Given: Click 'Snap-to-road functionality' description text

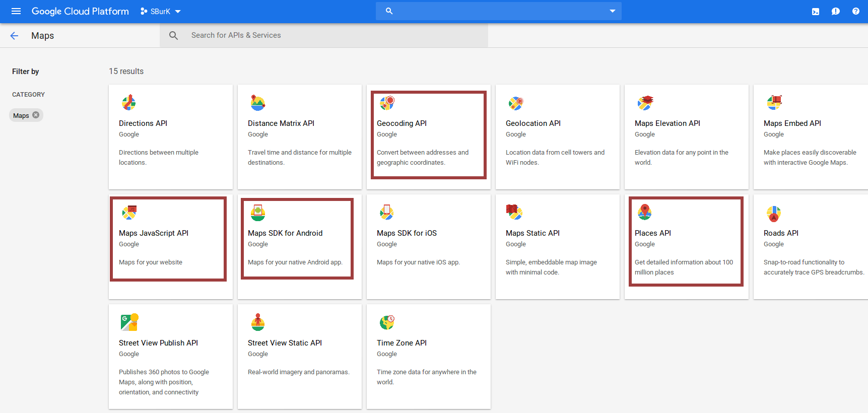Looking at the screenshot, I should point(814,267).
